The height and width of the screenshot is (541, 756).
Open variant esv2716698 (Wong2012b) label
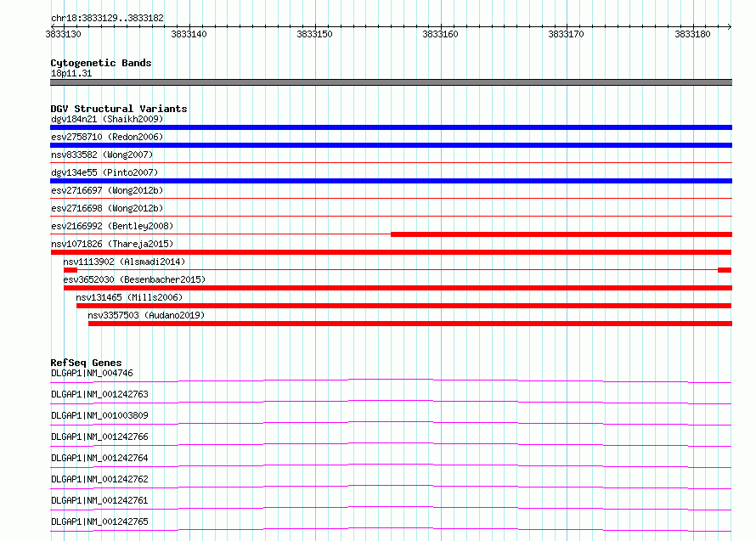[x=107, y=208]
